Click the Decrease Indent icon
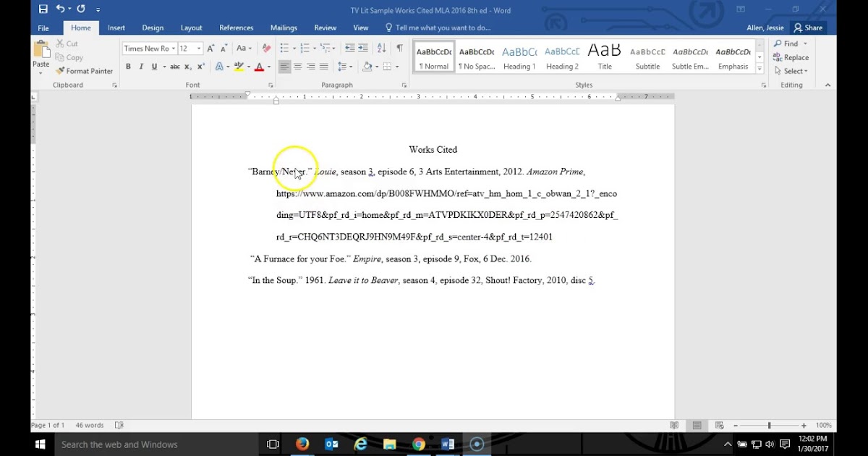Viewport: 868px width, 456px height. point(350,48)
